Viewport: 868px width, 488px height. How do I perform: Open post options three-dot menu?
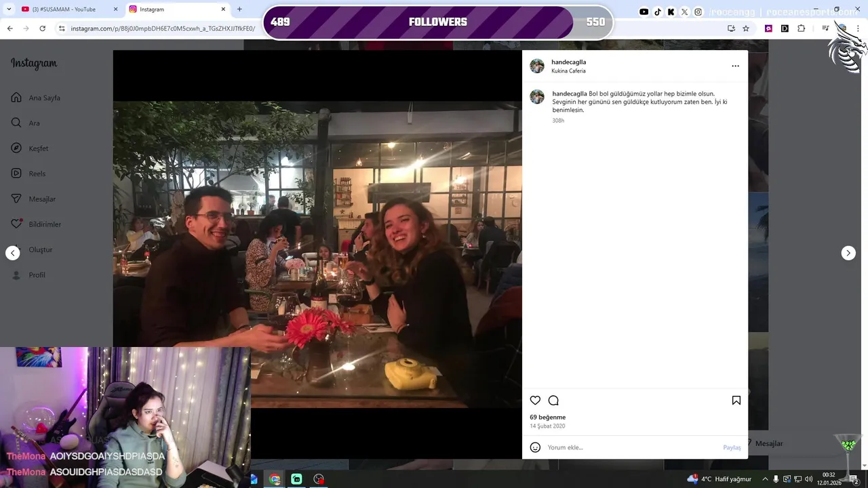[735, 66]
